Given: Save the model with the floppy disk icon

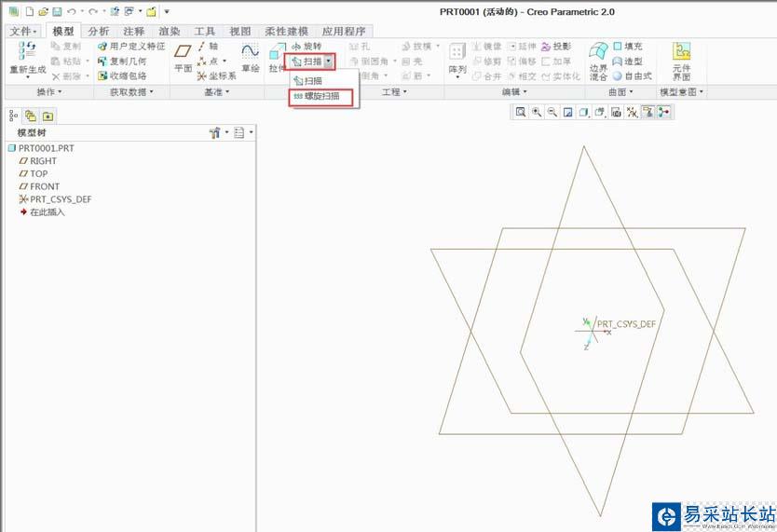Looking at the screenshot, I should (x=57, y=11).
